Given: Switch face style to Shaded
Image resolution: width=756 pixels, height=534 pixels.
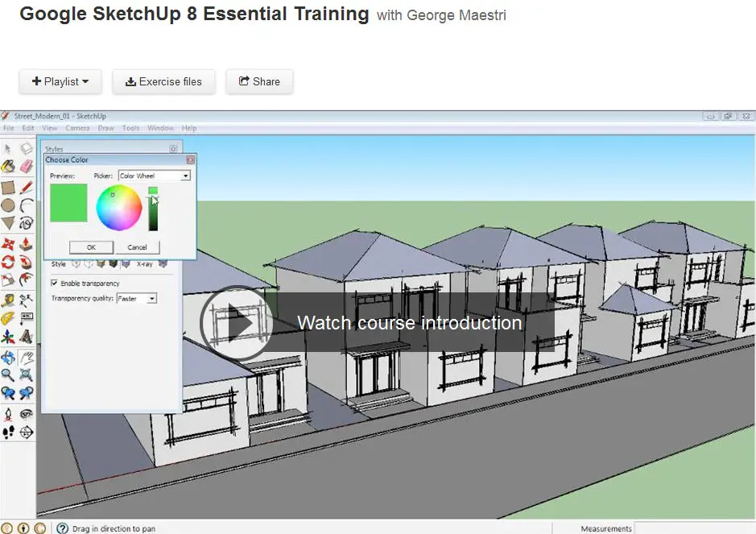Looking at the screenshot, I should click(101, 264).
